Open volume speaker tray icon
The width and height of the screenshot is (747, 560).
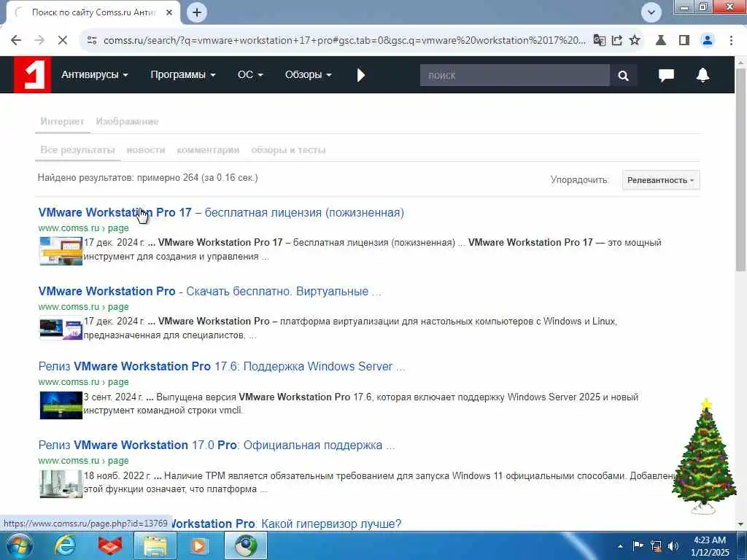pyautogui.click(x=673, y=545)
